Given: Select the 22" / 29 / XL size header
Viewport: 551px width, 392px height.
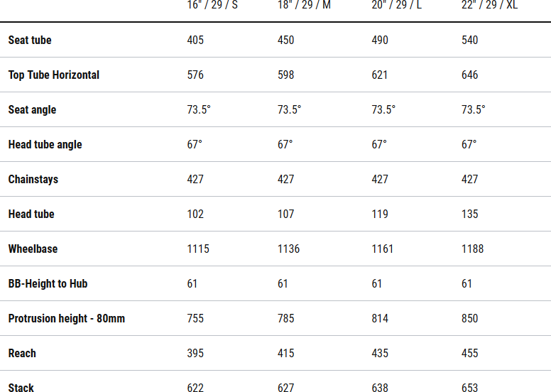Looking at the screenshot, I should (489, 6).
